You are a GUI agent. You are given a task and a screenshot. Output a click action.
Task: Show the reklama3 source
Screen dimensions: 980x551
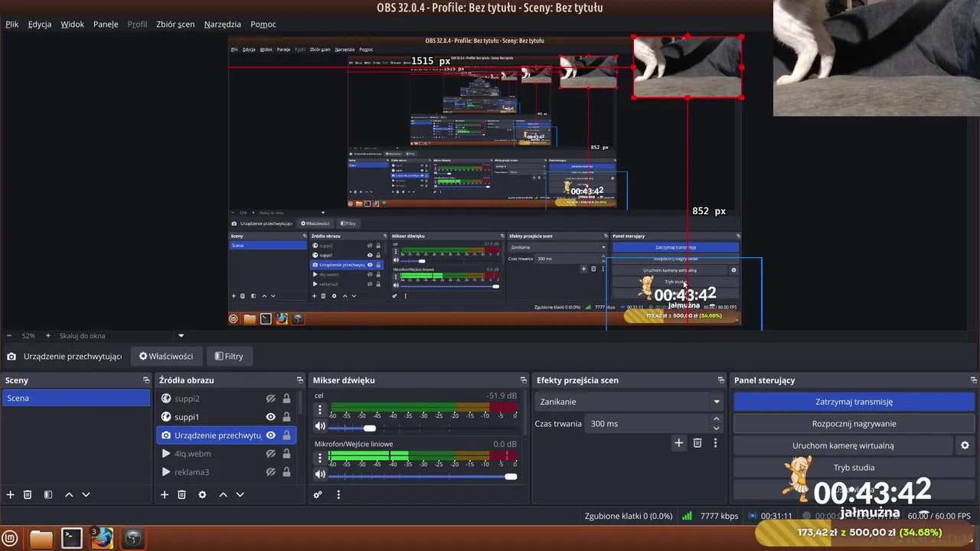270,472
